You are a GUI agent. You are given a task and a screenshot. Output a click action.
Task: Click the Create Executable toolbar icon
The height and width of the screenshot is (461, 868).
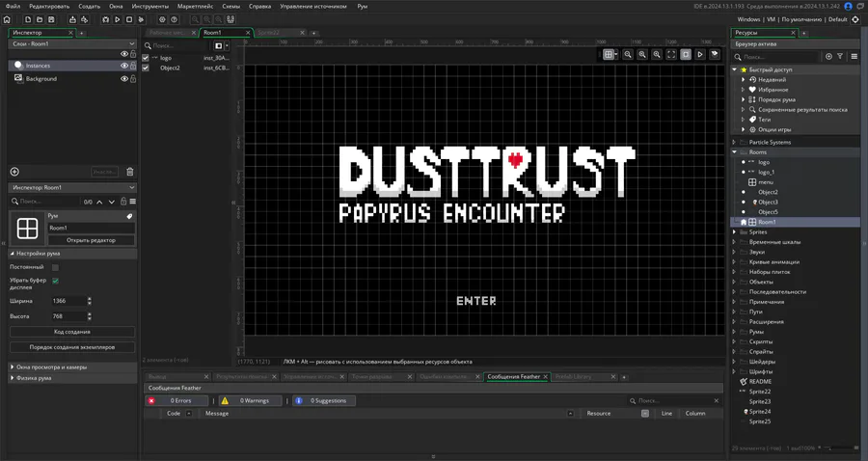pyautogui.click(x=72, y=19)
